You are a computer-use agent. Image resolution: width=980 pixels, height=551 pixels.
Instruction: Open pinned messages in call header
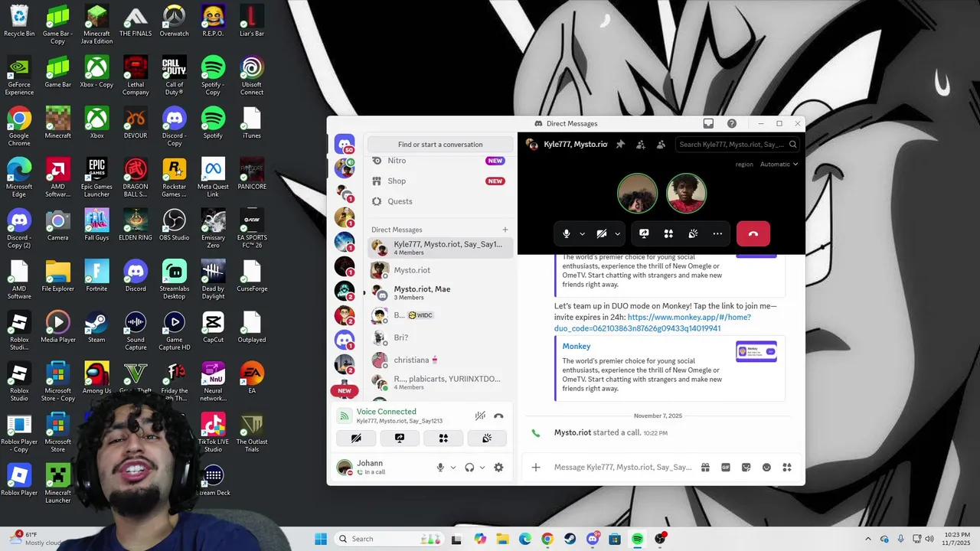[x=620, y=144]
